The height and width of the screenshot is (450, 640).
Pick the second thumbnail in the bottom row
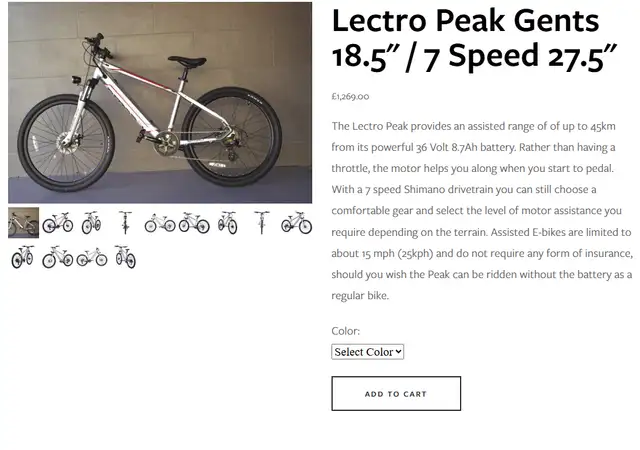tap(58, 257)
